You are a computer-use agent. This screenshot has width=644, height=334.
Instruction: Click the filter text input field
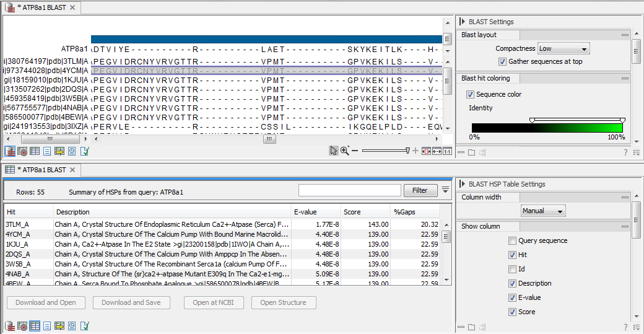coord(349,190)
